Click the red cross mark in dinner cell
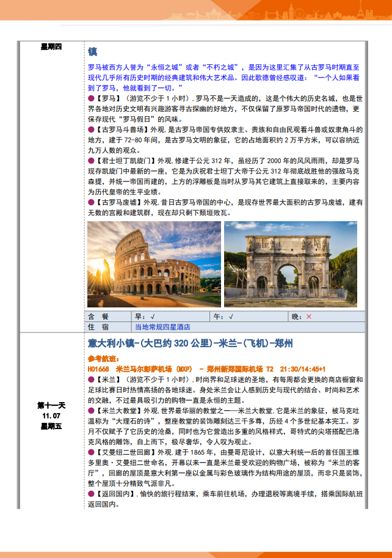 pyautogui.click(x=308, y=317)
